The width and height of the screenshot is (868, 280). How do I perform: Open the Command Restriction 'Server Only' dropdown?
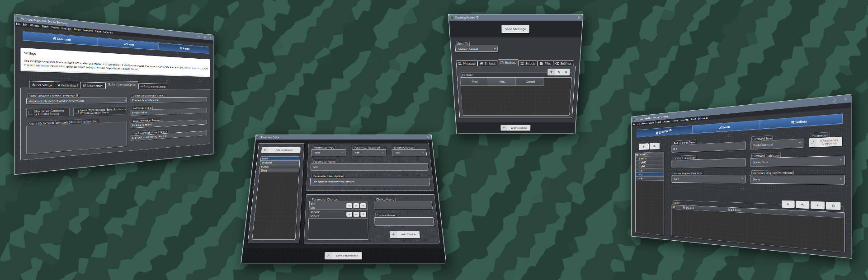pos(797,161)
